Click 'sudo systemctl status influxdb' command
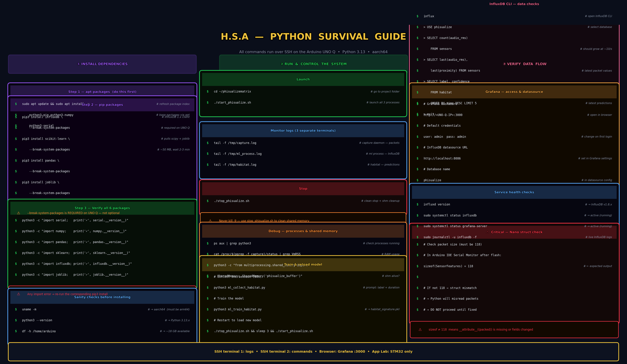627x364 pixels. click(x=450, y=215)
